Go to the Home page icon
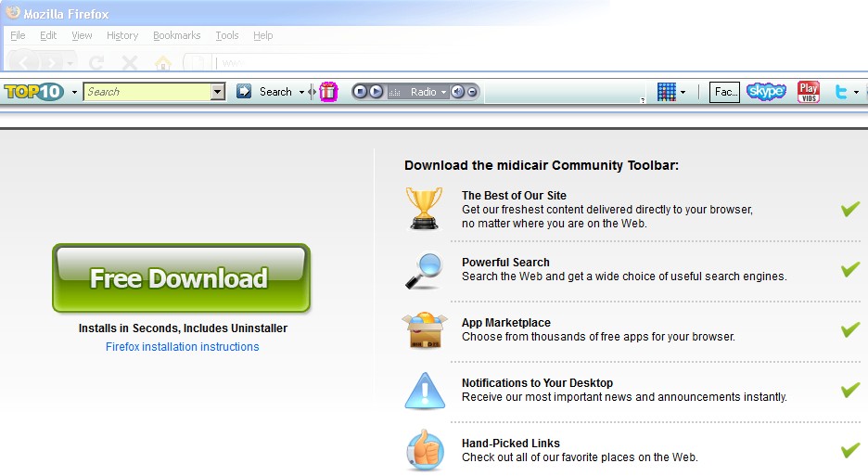Image resolution: width=868 pixels, height=476 pixels. [x=163, y=62]
